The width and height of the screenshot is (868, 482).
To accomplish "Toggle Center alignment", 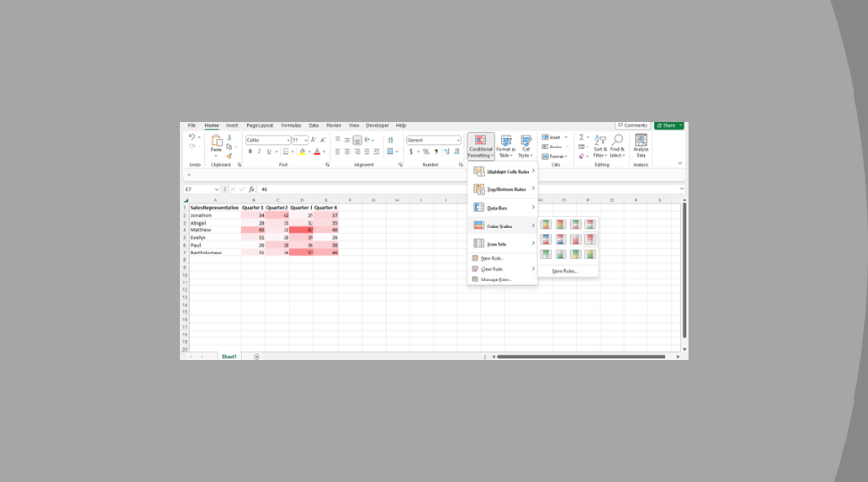I will (x=347, y=151).
